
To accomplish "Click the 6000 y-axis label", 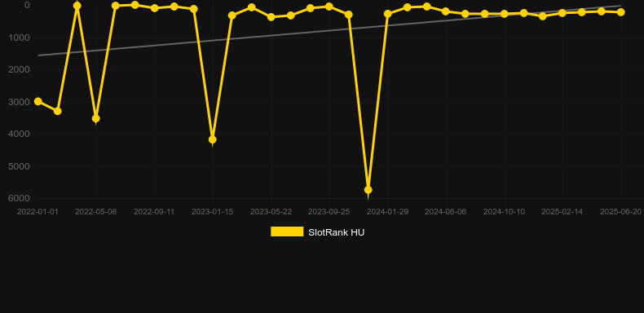I will tap(19, 198).
